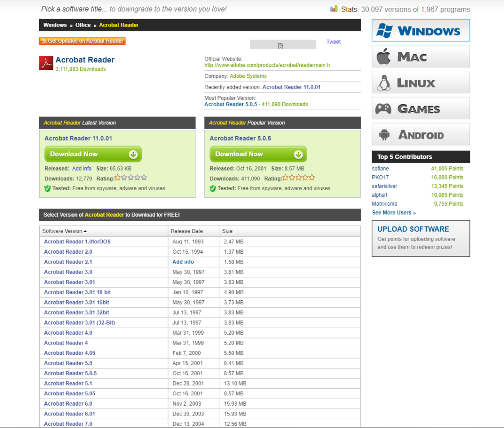Viewport: 504px width, 428px height.
Task: Open recently added Acrobat Reader 11.0.01 link
Action: (x=292, y=87)
